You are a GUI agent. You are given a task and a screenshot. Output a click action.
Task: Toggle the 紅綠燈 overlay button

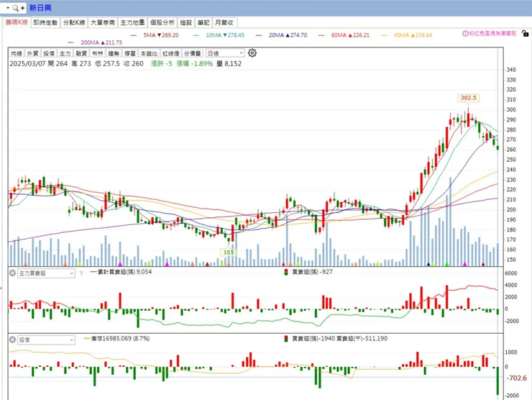click(x=170, y=53)
